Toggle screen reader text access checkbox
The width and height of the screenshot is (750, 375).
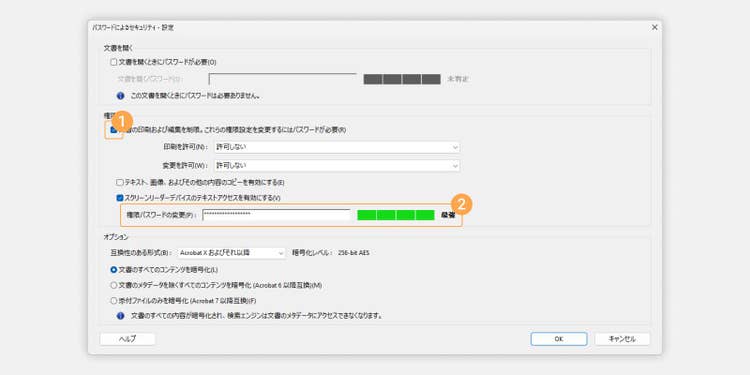tap(120, 198)
